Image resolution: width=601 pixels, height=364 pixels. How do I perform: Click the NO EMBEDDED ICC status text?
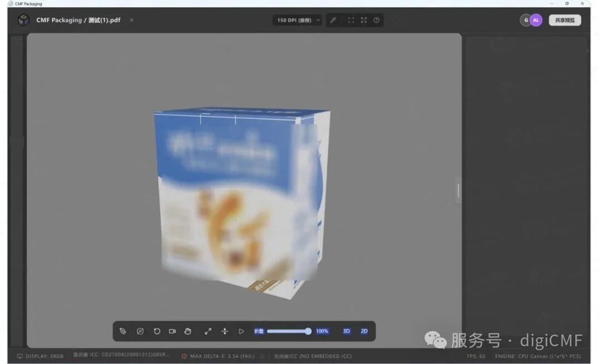tap(313, 356)
